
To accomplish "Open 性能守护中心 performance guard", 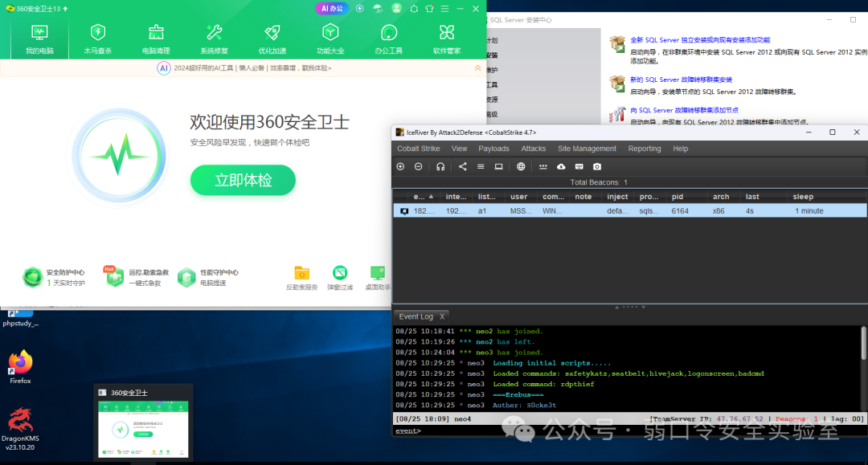I will click(208, 277).
